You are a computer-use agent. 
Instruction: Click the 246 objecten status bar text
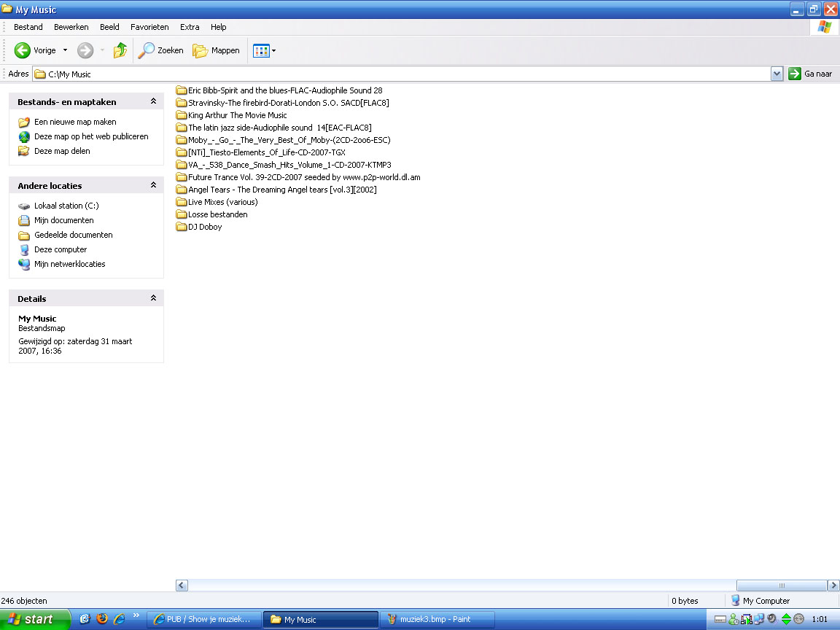tap(24, 601)
